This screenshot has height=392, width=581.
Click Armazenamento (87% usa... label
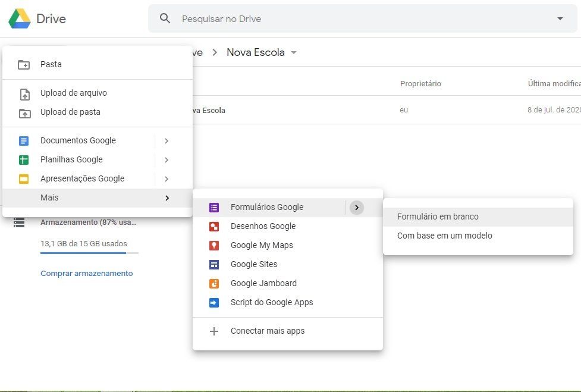[x=89, y=222]
